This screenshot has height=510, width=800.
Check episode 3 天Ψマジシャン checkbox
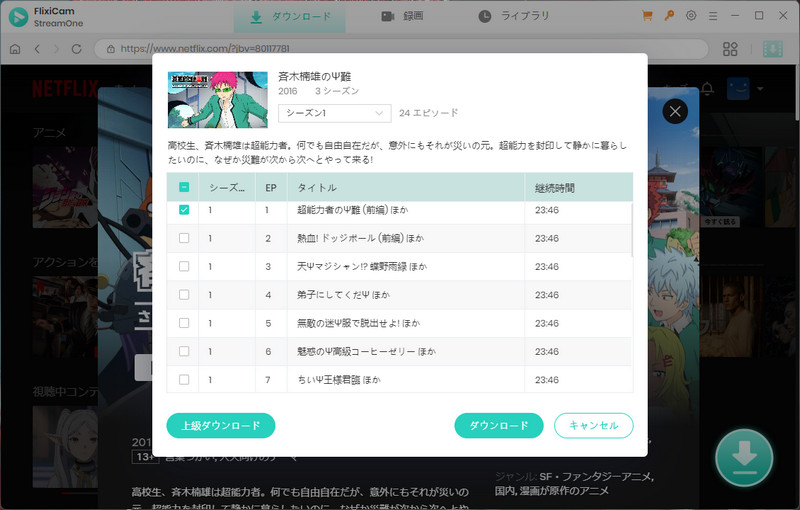tap(184, 266)
